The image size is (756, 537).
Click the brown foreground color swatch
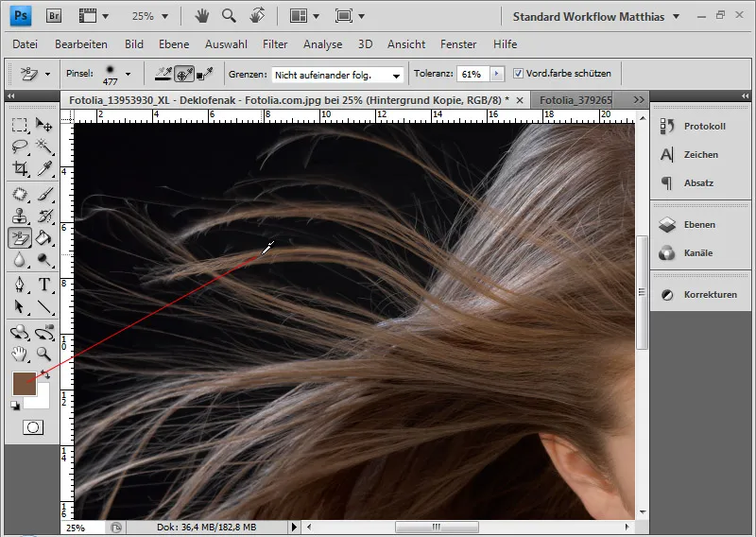coord(23,383)
